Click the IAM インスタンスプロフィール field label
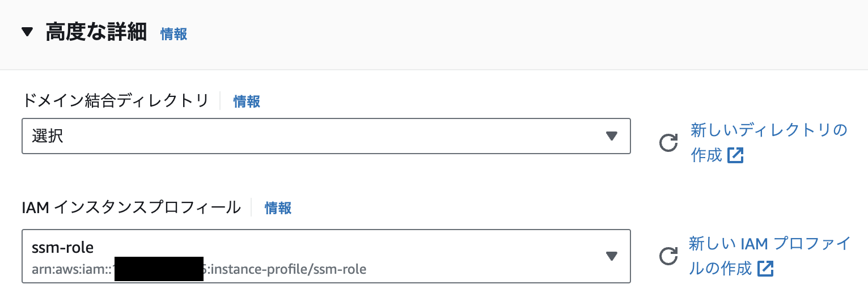 pos(131,208)
